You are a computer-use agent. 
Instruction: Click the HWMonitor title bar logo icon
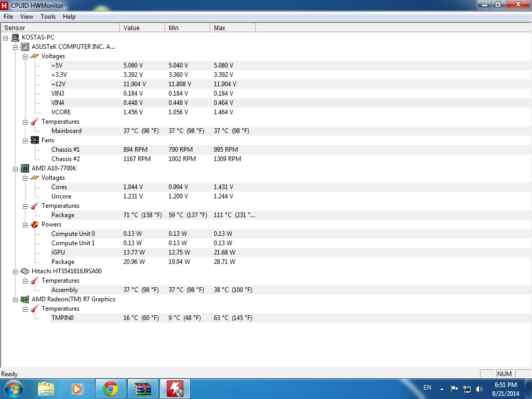pyautogui.click(x=4, y=5)
